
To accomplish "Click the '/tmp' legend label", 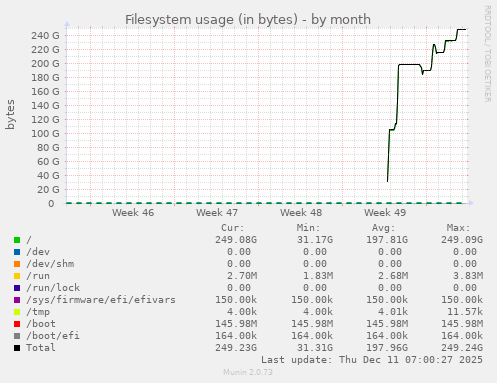I will pyautogui.click(x=38, y=312).
